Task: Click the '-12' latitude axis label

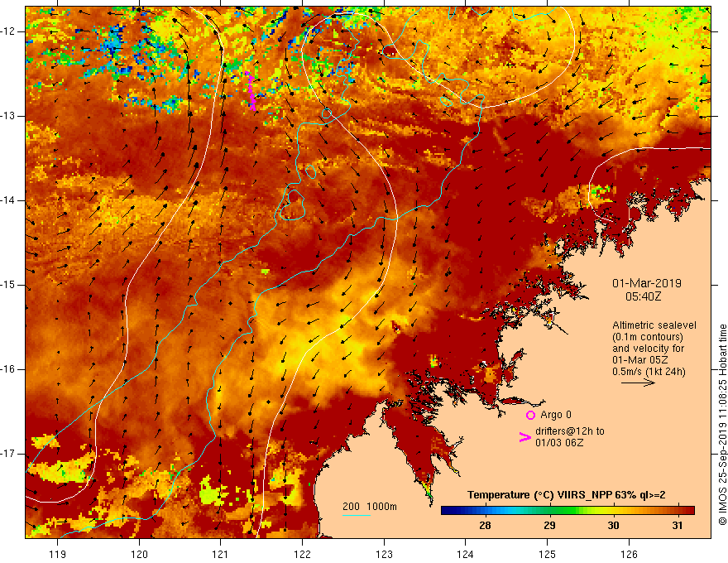Action: [x=9, y=31]
